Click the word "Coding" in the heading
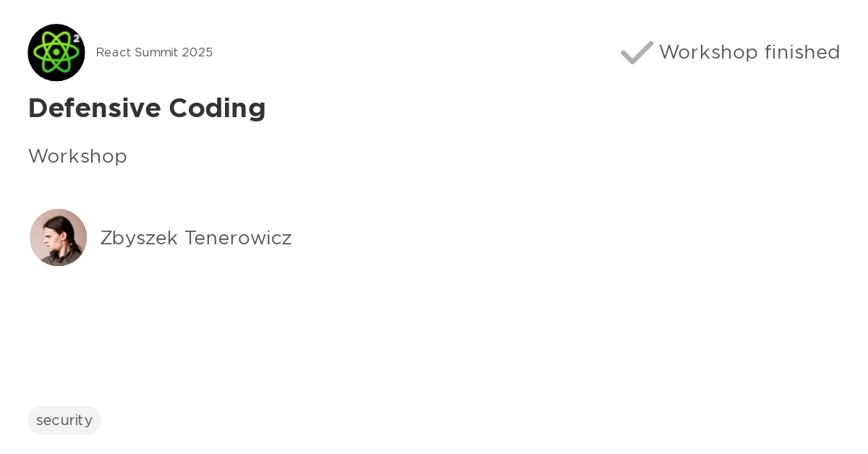This screenshot has width=868, height=454. pyautogui.click(x=217, y=108)
